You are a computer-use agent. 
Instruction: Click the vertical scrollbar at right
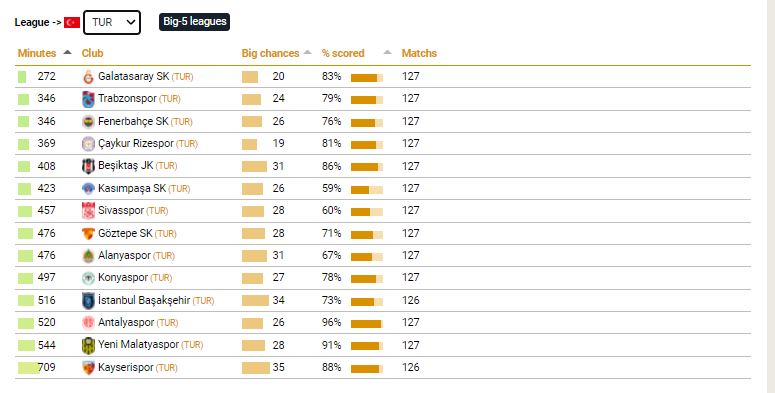click(x=771, y=196)
